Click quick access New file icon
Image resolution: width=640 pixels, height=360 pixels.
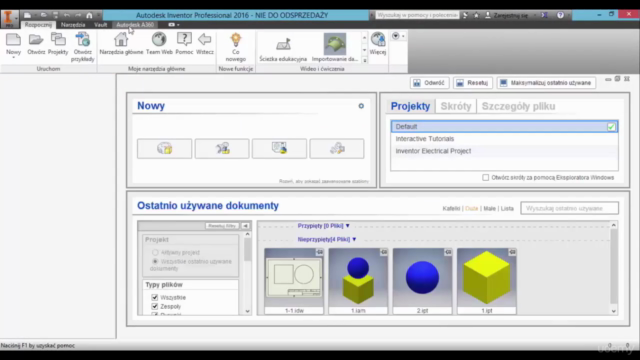pyautogui.click(x=27, y=15)
